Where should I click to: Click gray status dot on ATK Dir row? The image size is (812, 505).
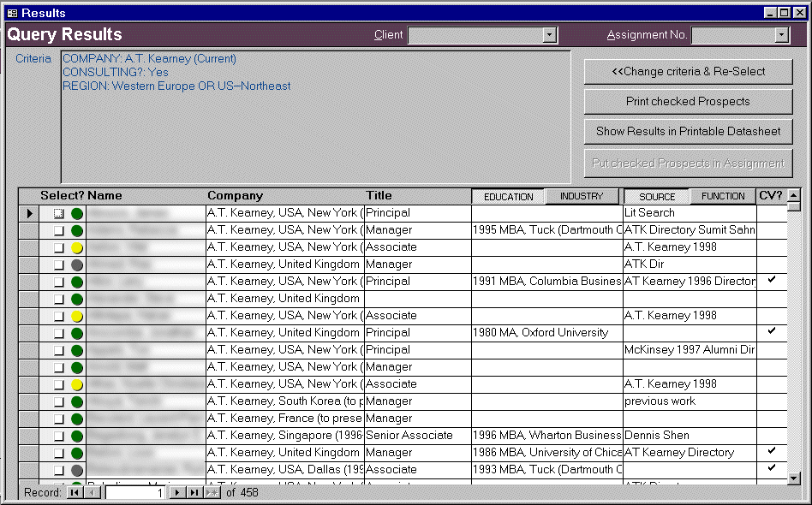(x=77, y=265)
